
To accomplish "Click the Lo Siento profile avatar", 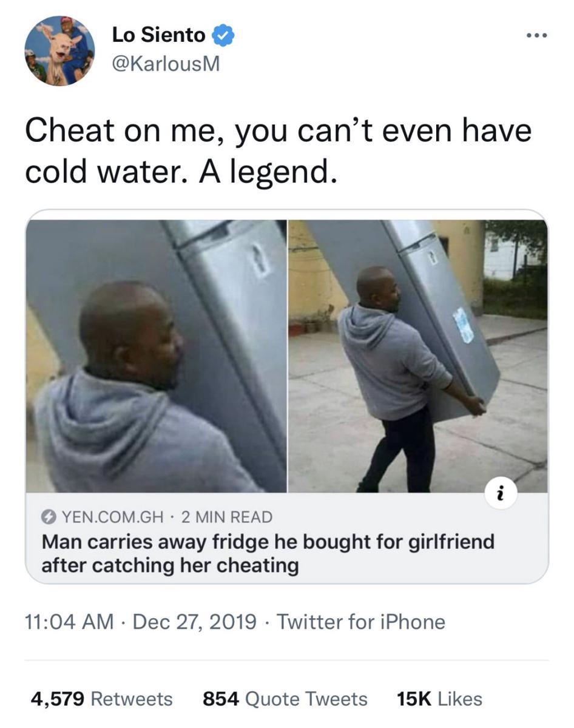I will [59, 51].
